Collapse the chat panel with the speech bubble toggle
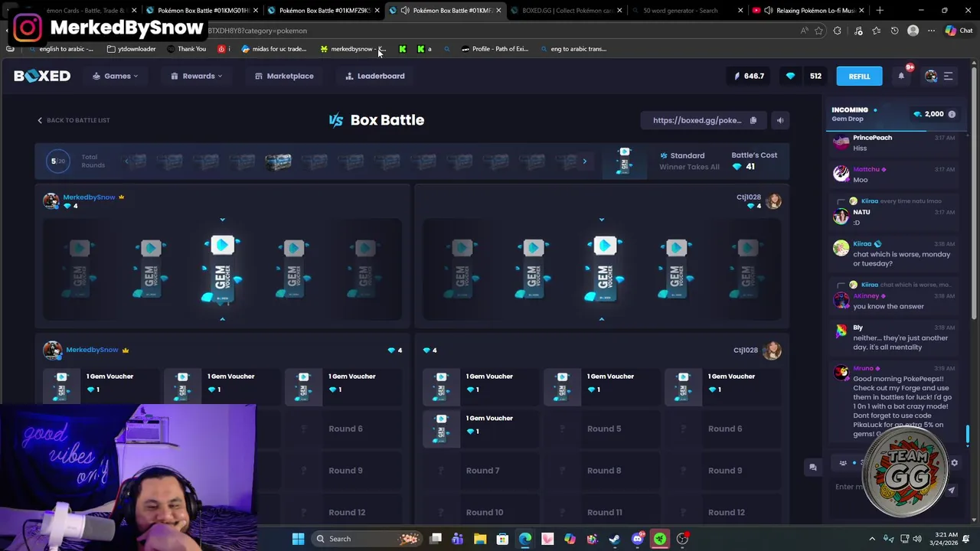Viewport: 980px width, 551px height. tap(813, 467)
